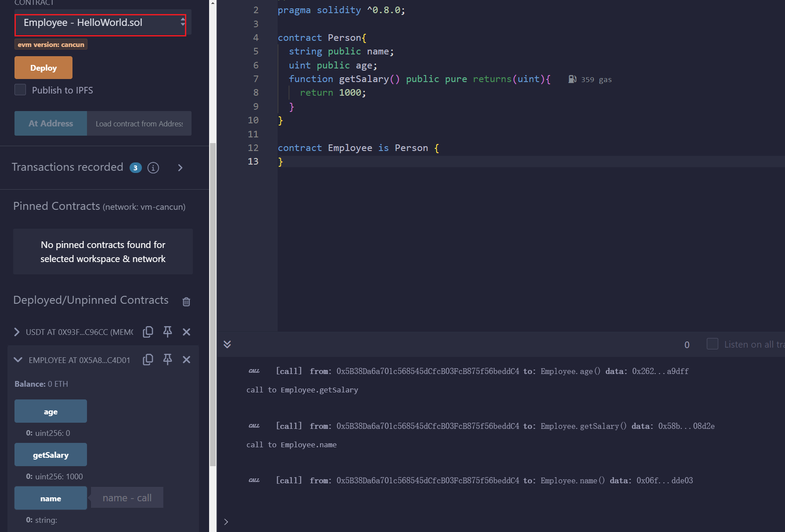This screenshot has width=785, height=532.
Task: Expand the Transactions recorded section
Action: pos(180,168)
